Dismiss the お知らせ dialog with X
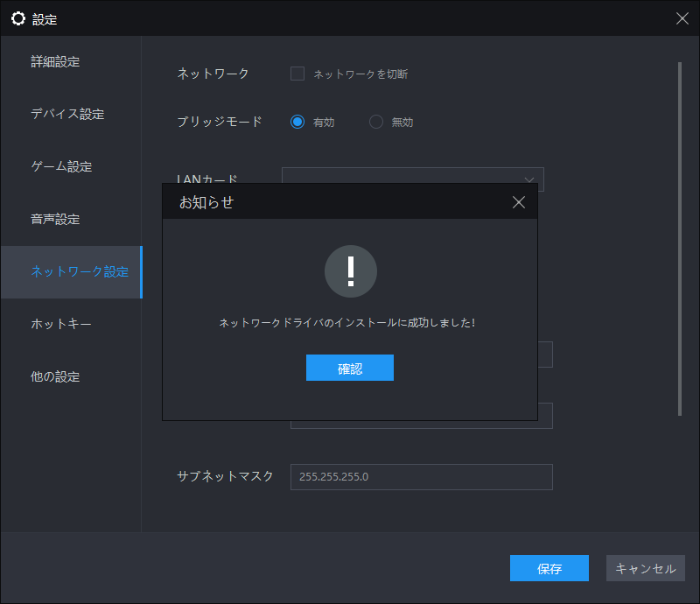The width and height of the screenshot is (700, 604). point(518,202)
